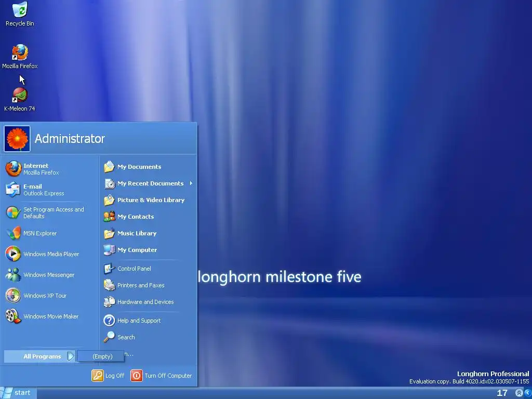Open Windows Movie Maker
532x399 pixels.
click(x=49, y=316)
